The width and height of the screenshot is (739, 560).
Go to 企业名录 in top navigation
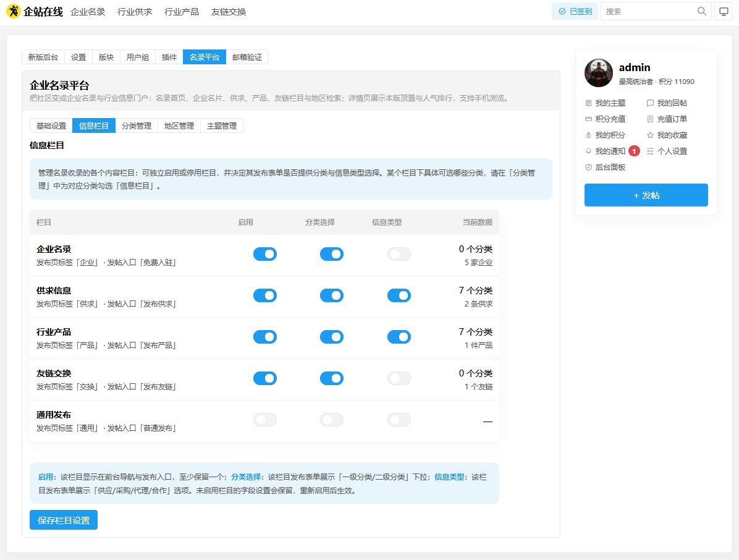88,12
